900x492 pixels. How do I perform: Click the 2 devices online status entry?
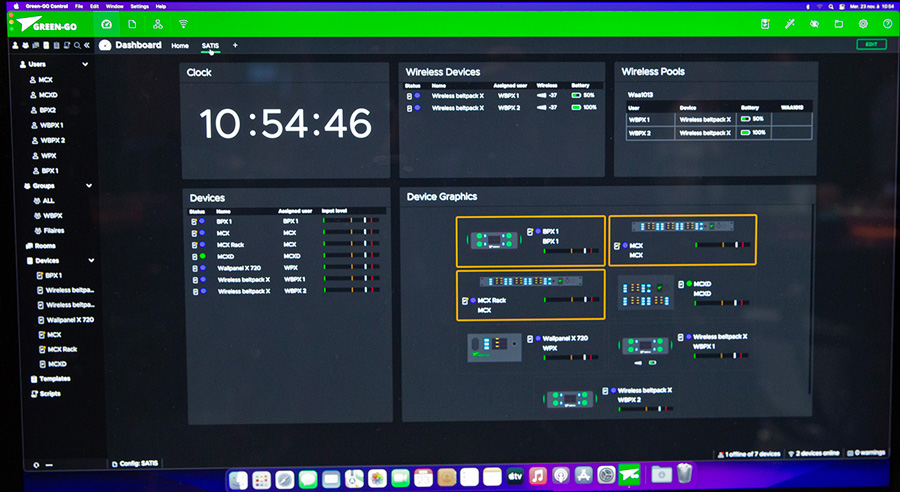coord(814,453)
